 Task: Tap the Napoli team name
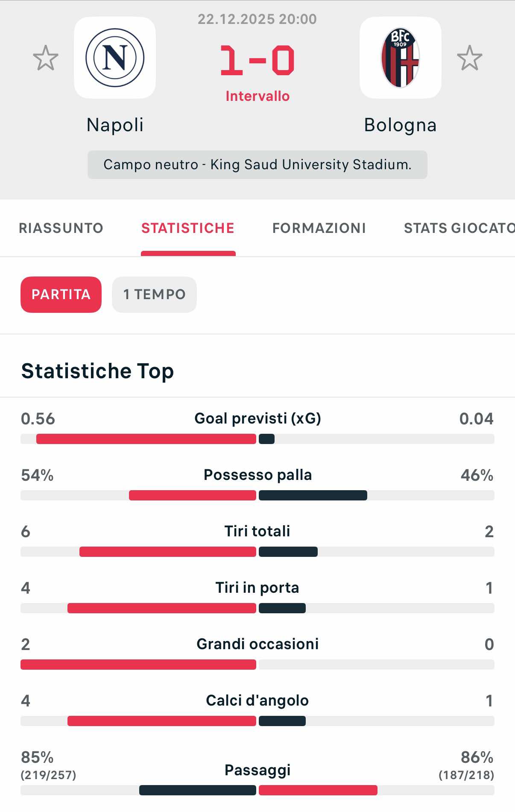pyautogui.click(x=115, y=125)
